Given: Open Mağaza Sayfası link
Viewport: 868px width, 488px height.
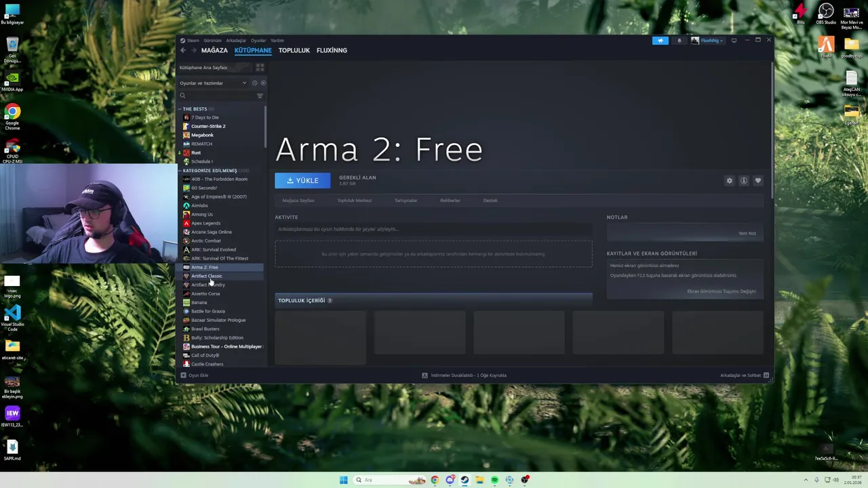Looking at the screenshot, I should [298, 201].
